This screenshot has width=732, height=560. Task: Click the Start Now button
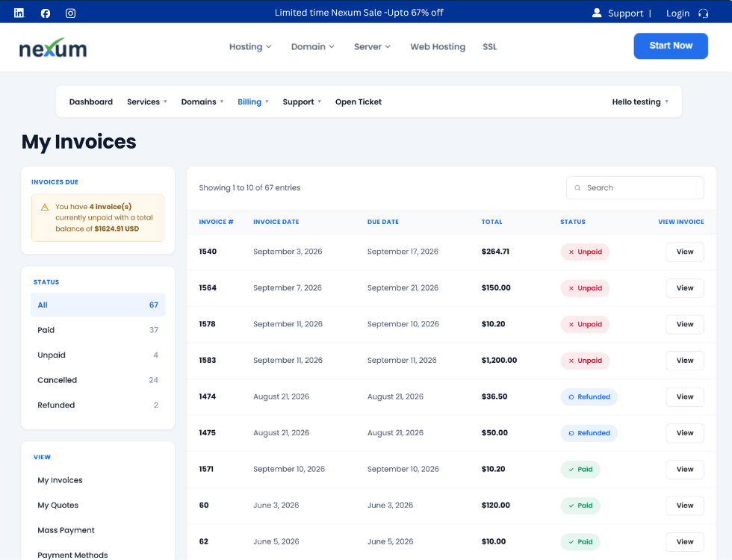point(671,46)
